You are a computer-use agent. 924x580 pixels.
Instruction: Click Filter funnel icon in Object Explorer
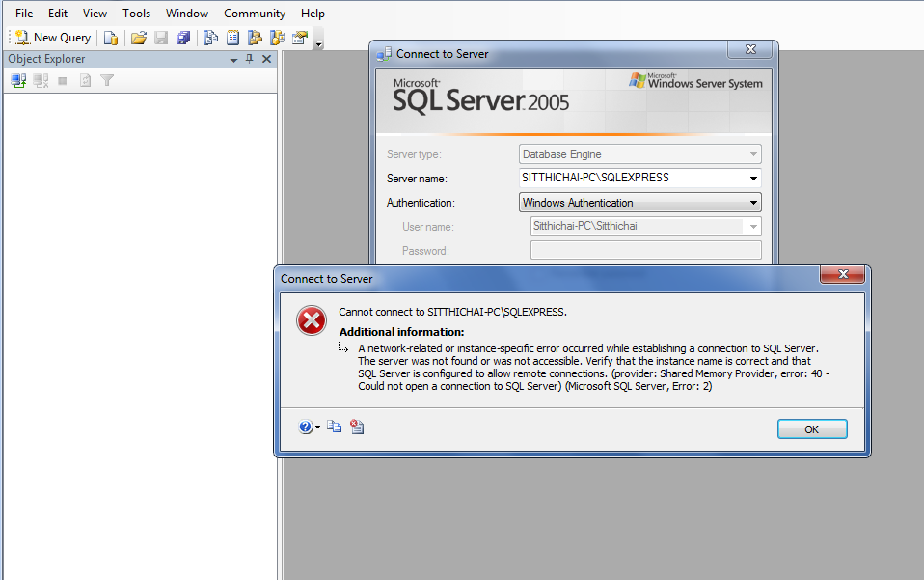[107, 81]
